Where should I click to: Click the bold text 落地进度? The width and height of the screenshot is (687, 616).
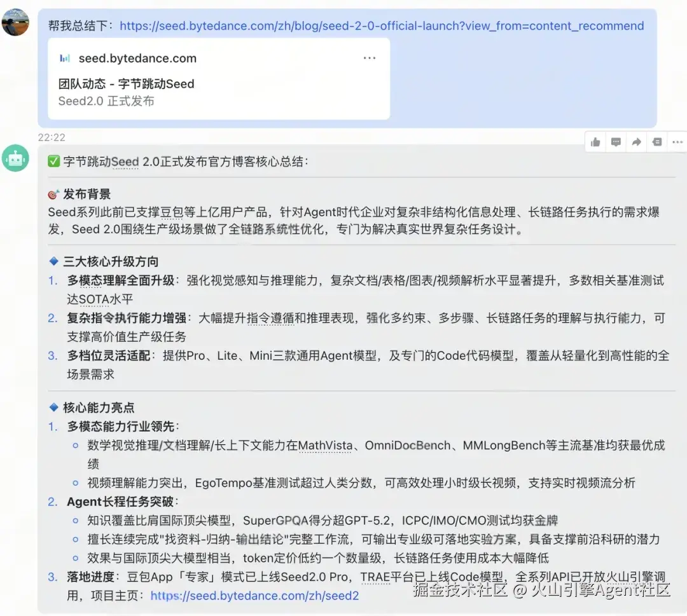tap(91, 577)
